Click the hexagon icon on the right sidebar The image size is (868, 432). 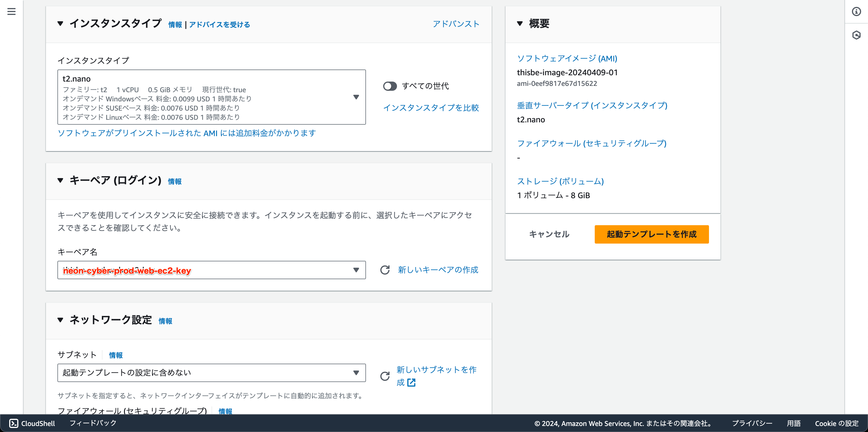(x=856, y=35)
